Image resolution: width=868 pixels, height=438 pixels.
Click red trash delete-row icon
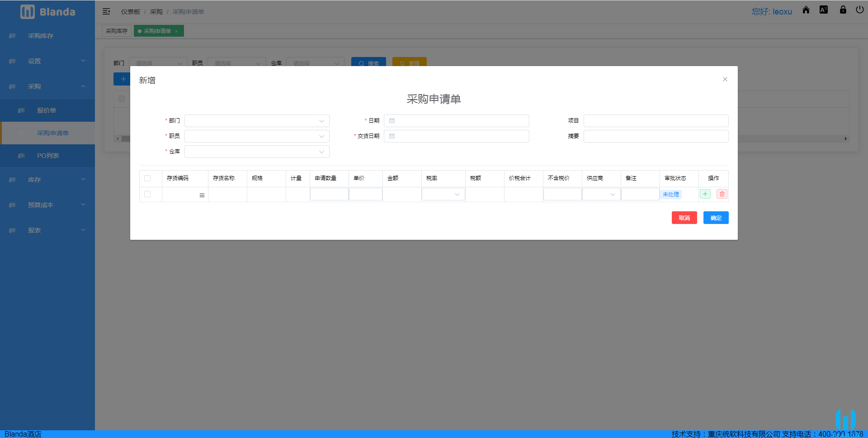pos(722,194)
